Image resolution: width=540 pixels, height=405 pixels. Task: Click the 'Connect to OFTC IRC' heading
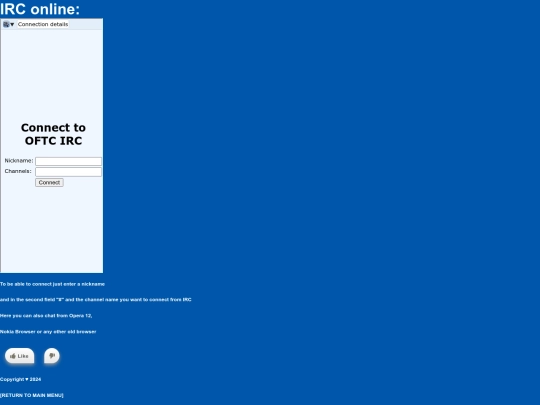point(53,134)
